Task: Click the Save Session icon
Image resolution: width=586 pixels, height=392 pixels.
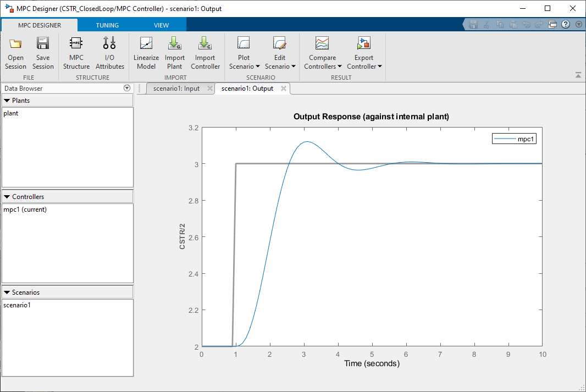Action: point(43,43)
